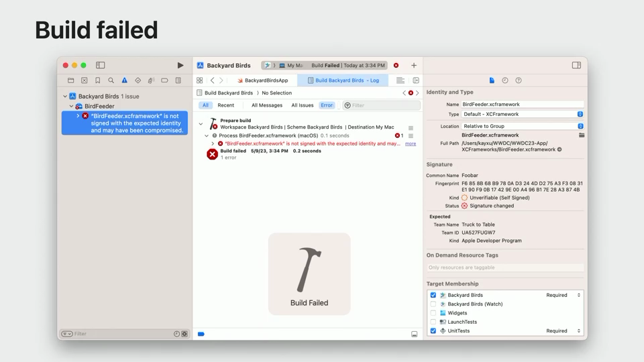This screenshot has width=644, height=362.
Task: Select the Issue navigator warning icon
Action: (x=124, y=80)
